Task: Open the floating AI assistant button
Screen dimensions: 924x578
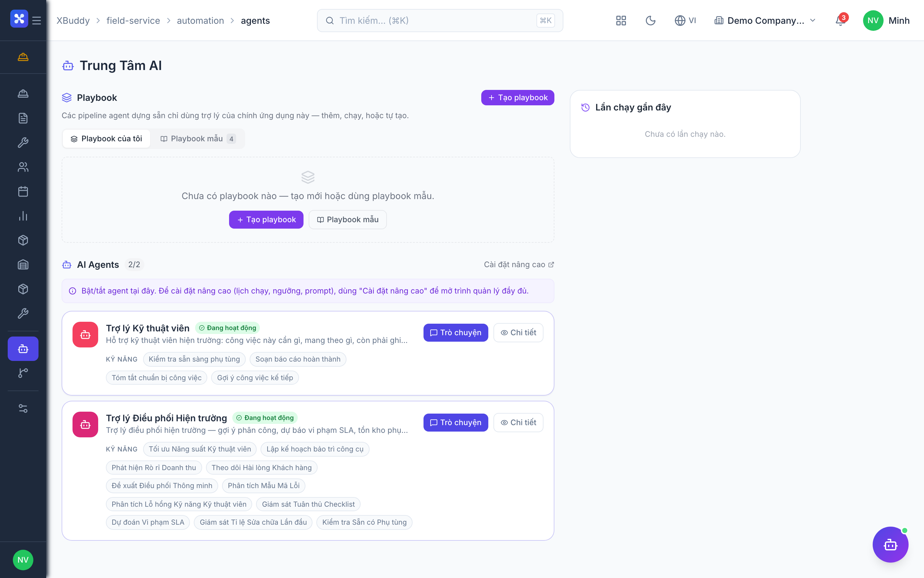Action: point(890,545)
